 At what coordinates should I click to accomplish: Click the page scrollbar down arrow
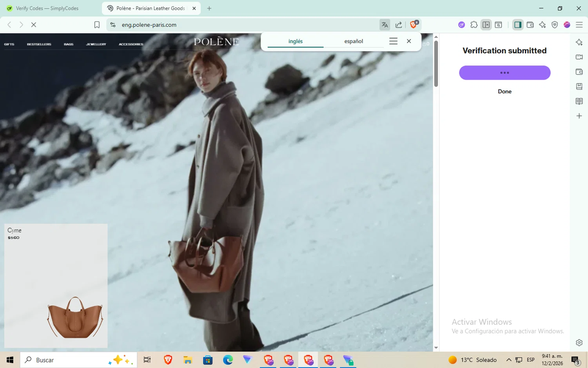pos(436,348)
